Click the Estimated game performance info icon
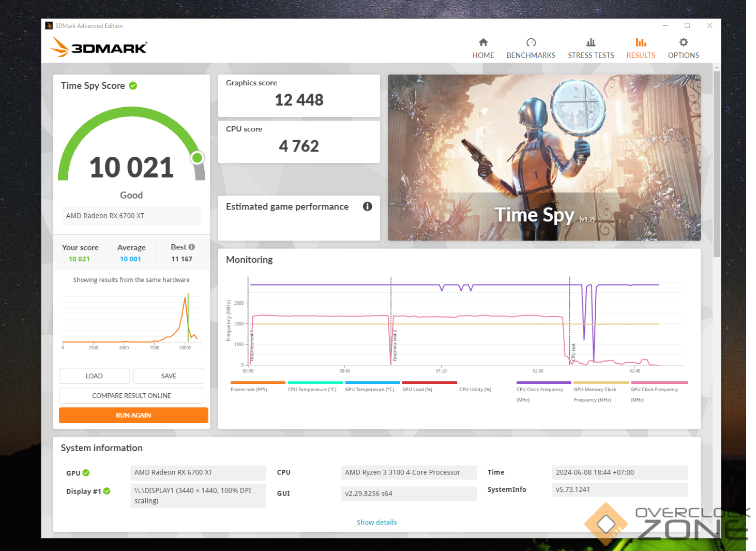Viewport: 756px width, 551px height. point(367,206)
